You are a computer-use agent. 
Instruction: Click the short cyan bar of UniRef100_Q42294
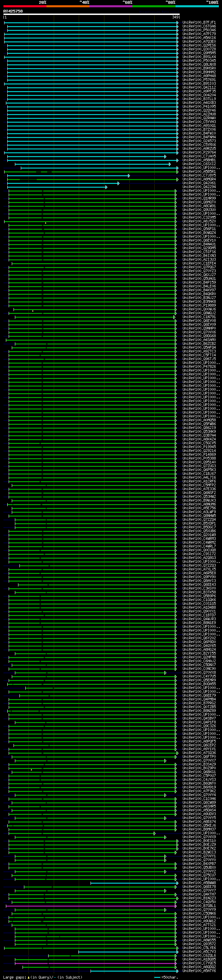point(57,187)
